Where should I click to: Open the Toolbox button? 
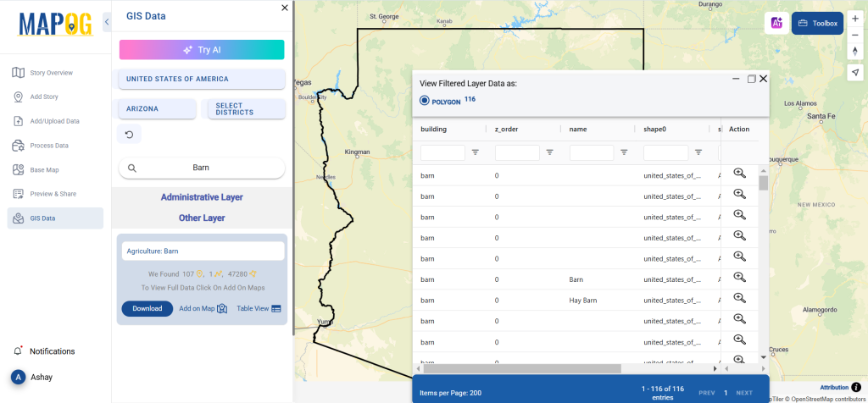(818, 23)
